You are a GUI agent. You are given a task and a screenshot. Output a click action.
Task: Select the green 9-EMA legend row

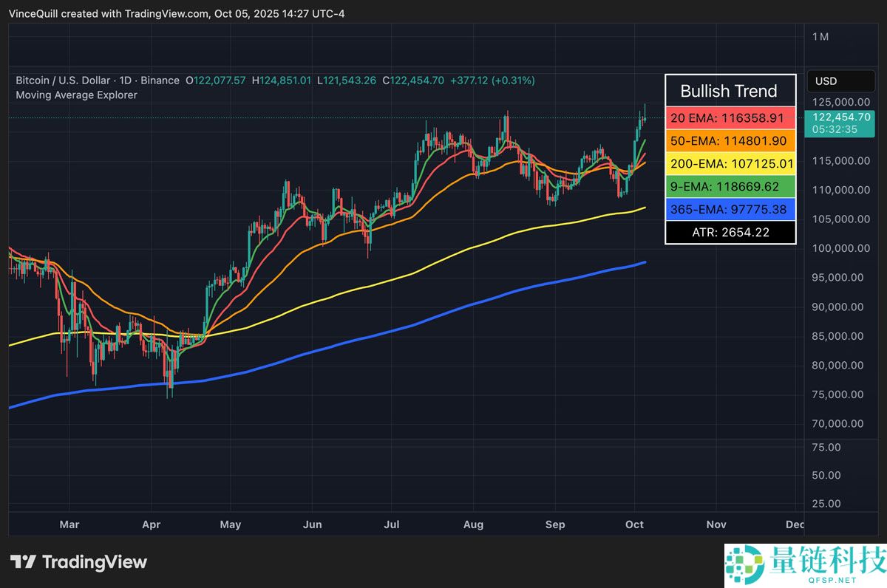click(730, 186)
